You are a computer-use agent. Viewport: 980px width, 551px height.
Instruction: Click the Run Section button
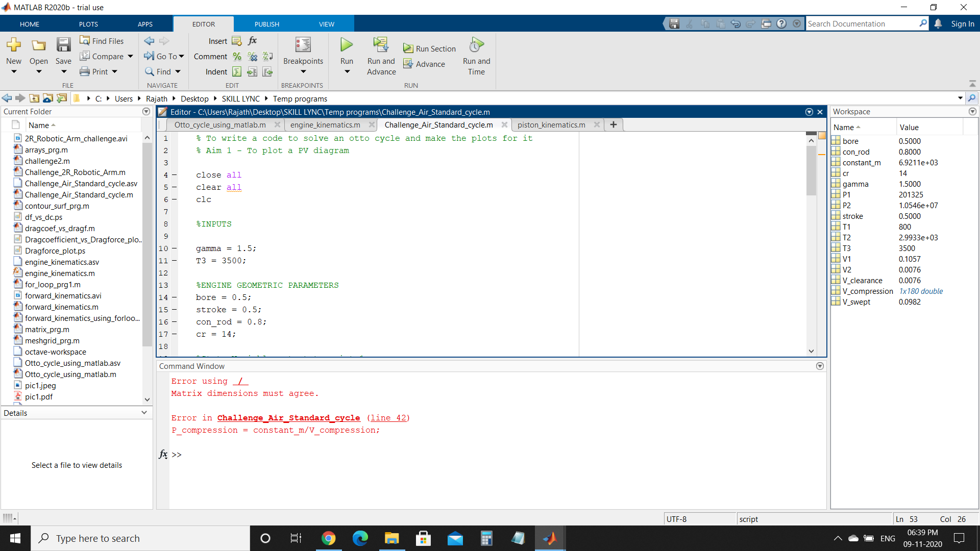[429, 48]
